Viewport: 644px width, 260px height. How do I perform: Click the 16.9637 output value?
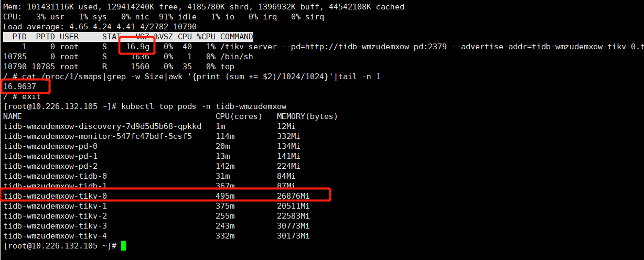[x=19, y=86]
